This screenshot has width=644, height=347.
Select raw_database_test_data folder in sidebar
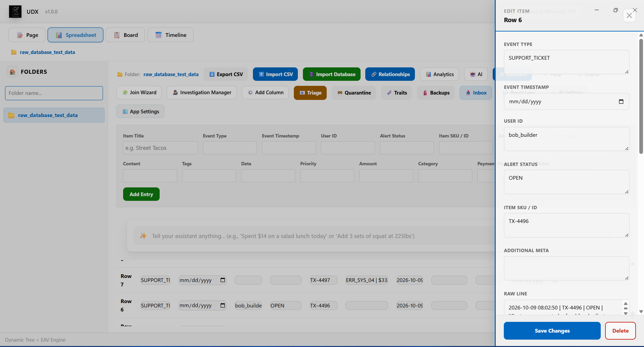click(54, 115)
